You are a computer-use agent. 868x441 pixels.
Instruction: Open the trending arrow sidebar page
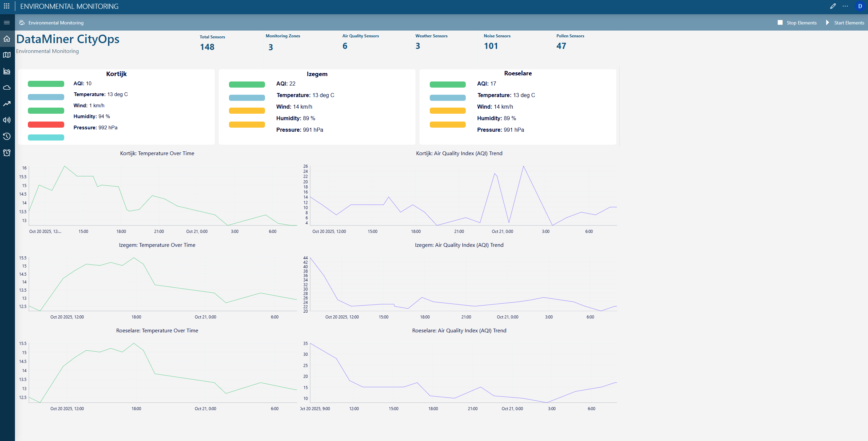[7, 104]
